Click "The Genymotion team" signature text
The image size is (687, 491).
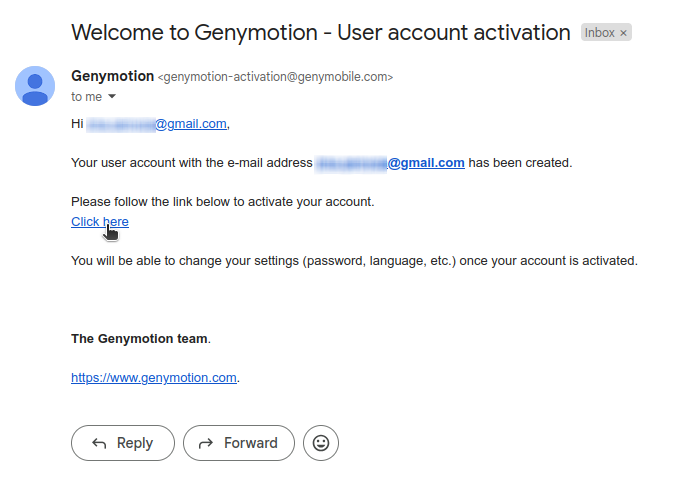(140, 339)
